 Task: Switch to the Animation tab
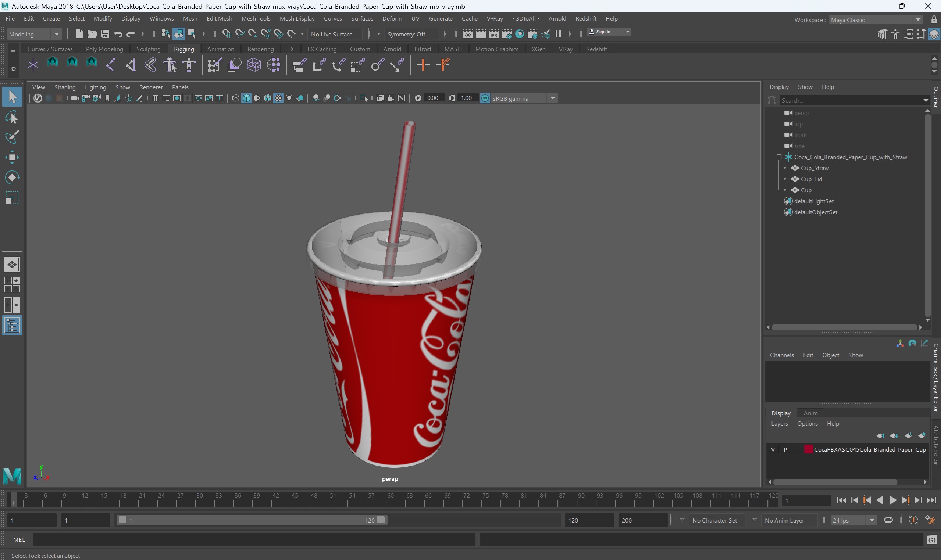click(x=220, y=48)
